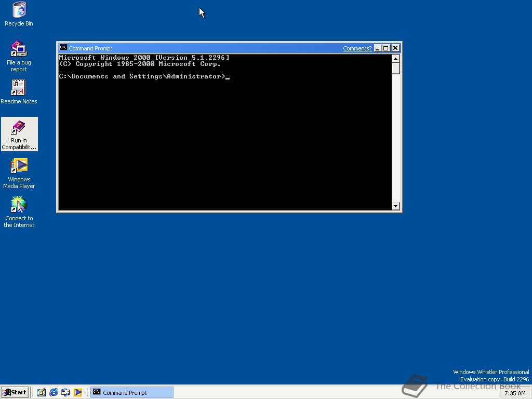Click the scrollbar up arrow in Command Prompt
This screenshot has height=399, width=532.
pyautogui.click(x=395, y=58)
